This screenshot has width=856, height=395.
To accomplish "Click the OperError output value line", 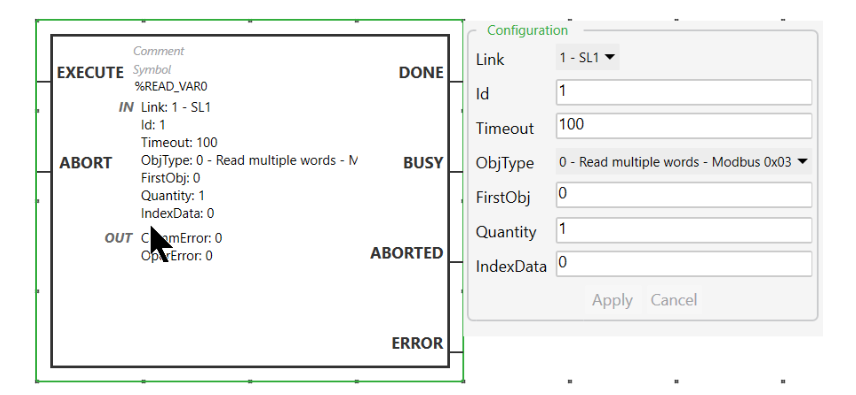I will [x=177, y=256].
